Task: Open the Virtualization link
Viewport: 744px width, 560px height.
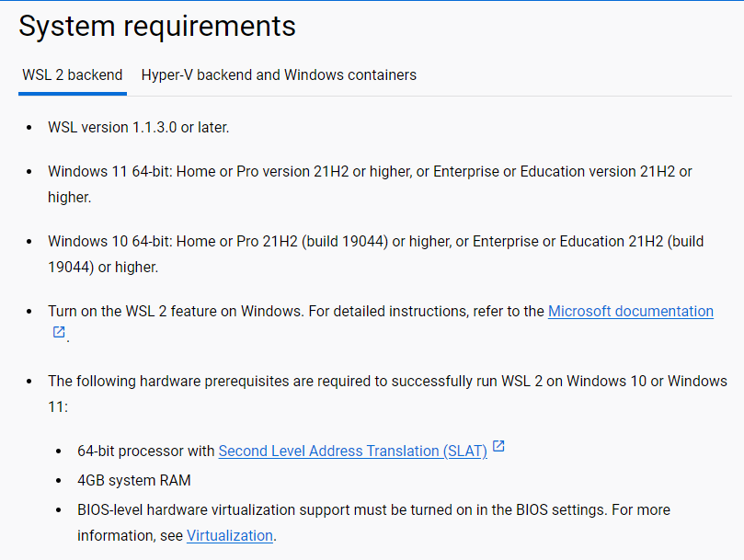Action: 229,535
